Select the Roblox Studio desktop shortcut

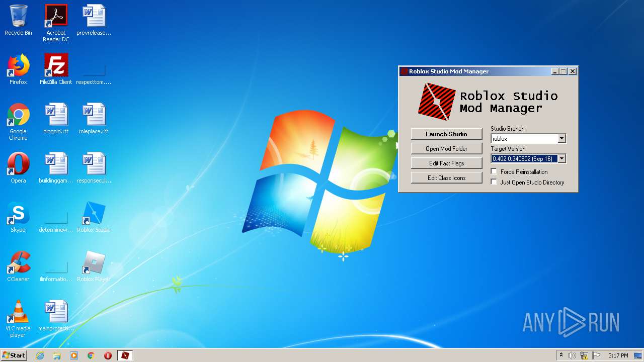click(94, 217)
